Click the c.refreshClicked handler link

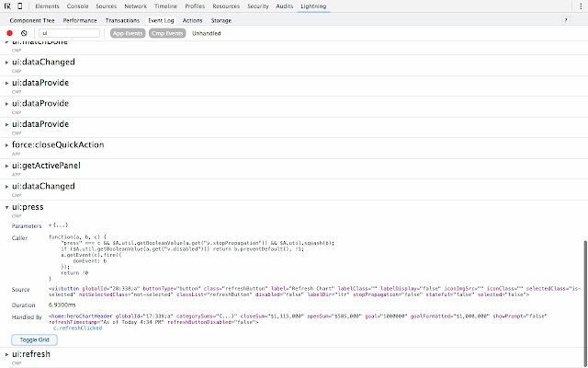pyautogui.click(x=76, y=328)
